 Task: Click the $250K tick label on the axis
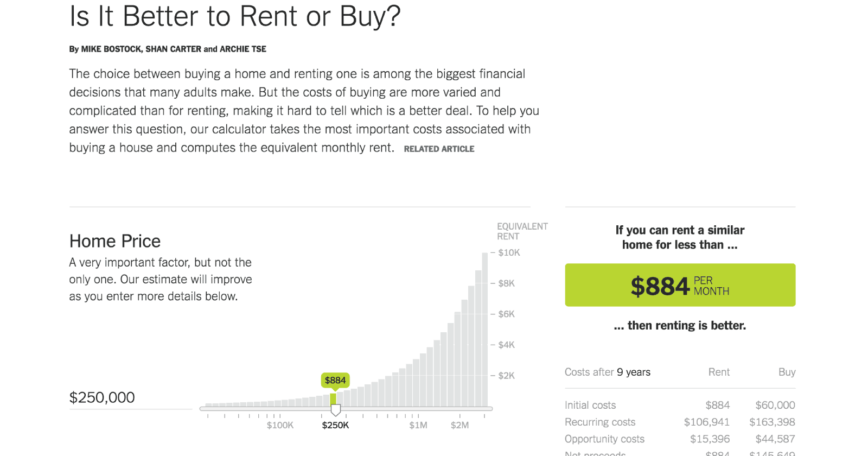tap(335, 425)
